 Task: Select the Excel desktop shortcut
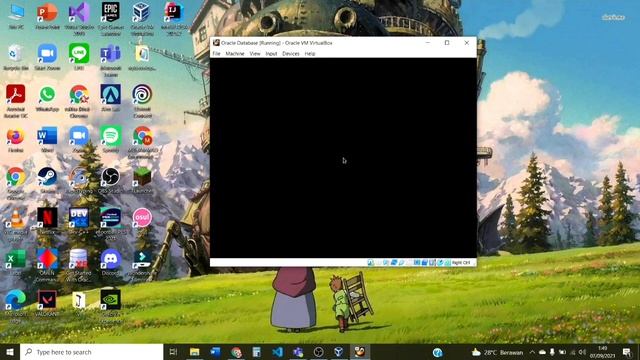pyautogui.click(x=16, y=262)
